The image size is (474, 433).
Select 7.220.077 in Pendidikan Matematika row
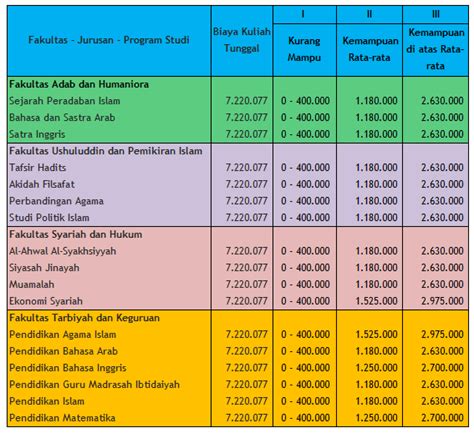(246, 418)
